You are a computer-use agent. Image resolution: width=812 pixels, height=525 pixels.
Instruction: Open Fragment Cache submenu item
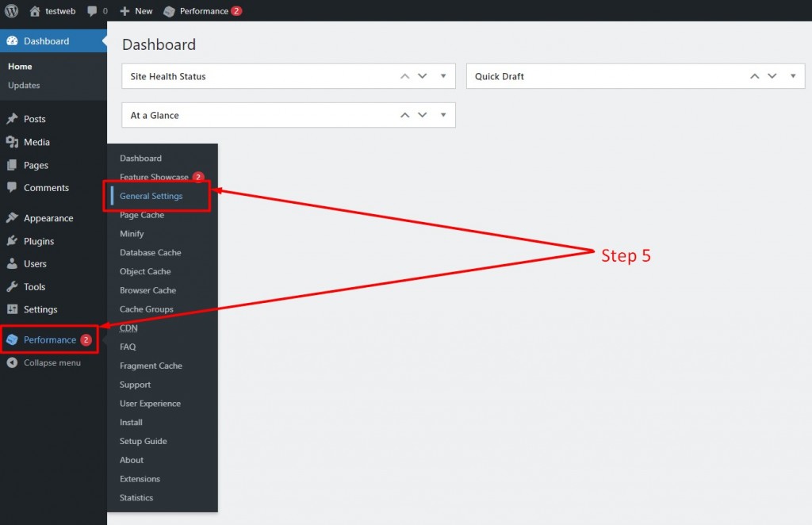(x=151, y=366)
